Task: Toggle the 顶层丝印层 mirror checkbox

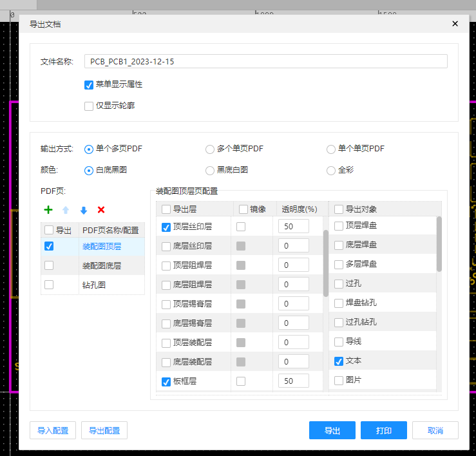Action: pos(241,227)
